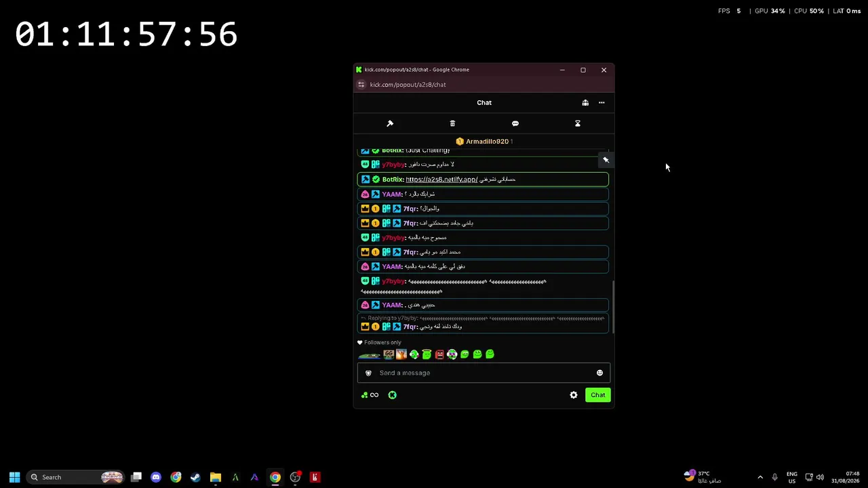Click the Chrome address bar URL kick.com/popout/a2s8/chat

(x=408, y=85)
